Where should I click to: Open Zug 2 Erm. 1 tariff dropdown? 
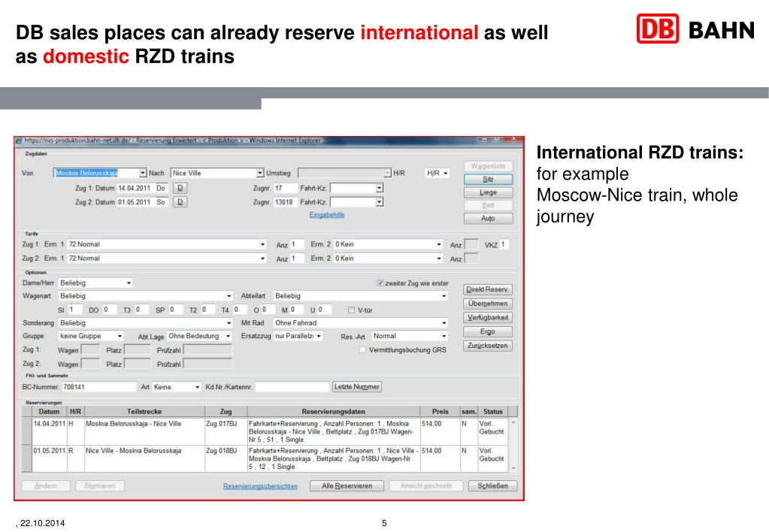(x=262, y=258)
